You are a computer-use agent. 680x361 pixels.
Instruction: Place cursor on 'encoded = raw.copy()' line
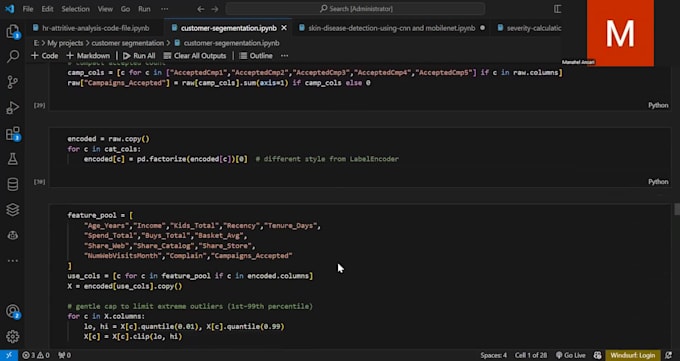click(108, 139)
